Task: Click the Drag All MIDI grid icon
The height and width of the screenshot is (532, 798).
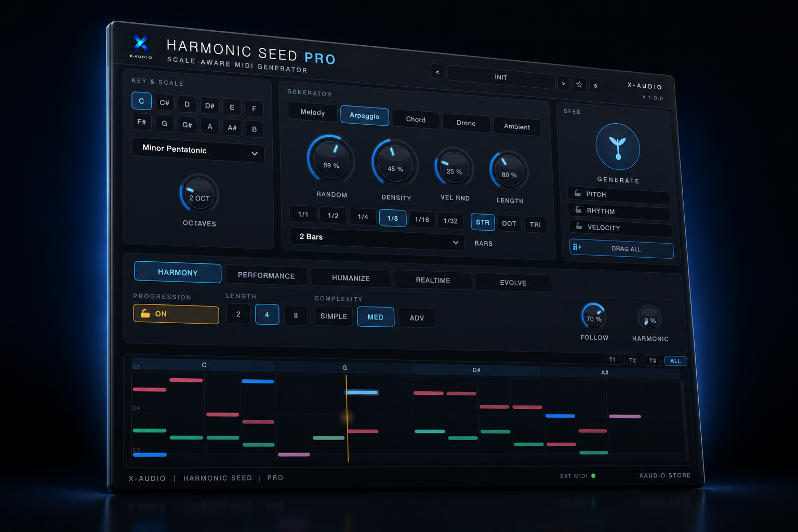Action: click(577, 247)
